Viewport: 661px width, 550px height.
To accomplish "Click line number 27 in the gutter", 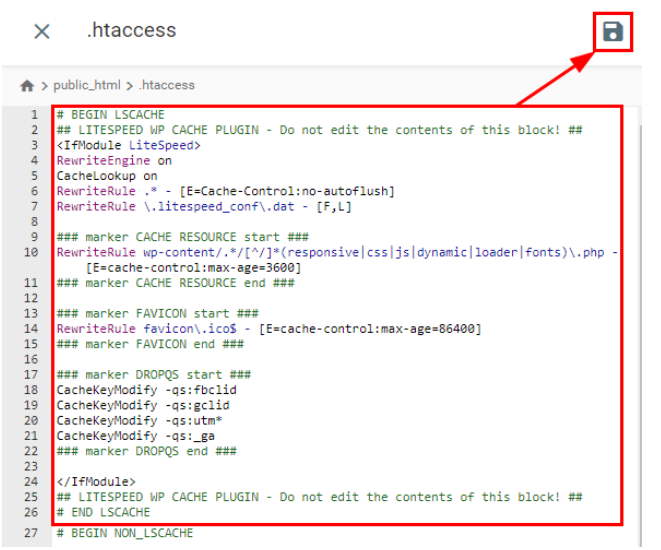I will (31, 533).
